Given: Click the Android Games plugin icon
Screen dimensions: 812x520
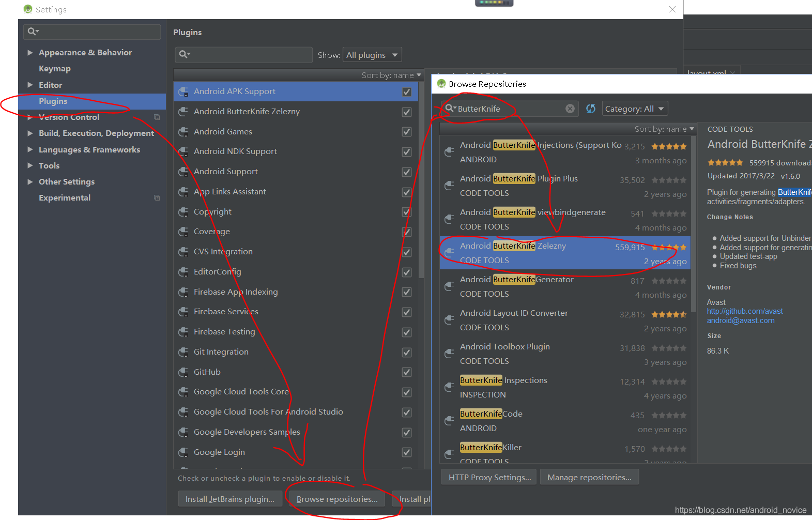Looking at the screenshot, I should coord(183,132).
